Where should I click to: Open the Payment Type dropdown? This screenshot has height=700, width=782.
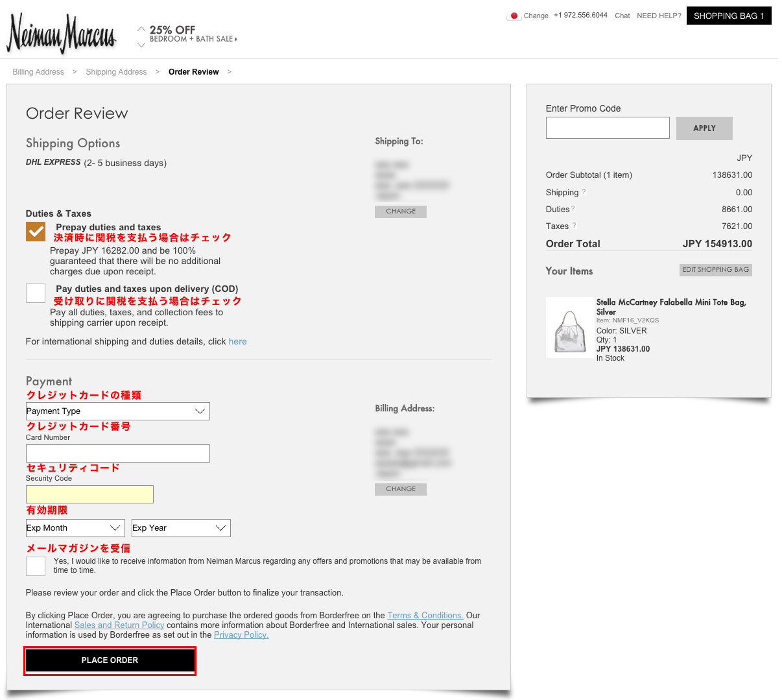118,411
